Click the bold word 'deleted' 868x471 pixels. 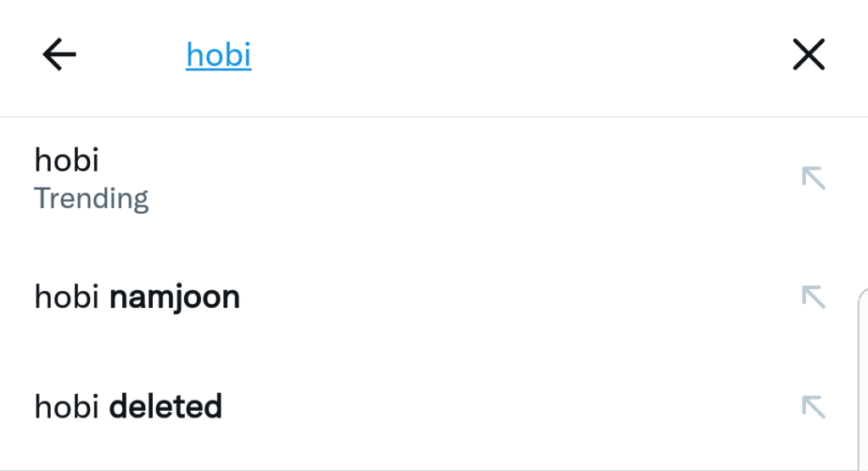[165, 407]
